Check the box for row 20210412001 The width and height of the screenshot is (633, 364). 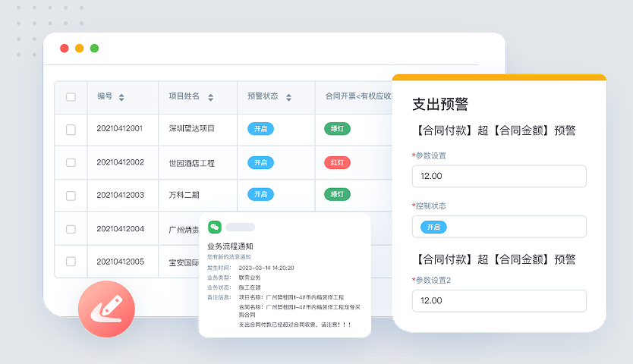pyautogui.click(x=71, y=130)
